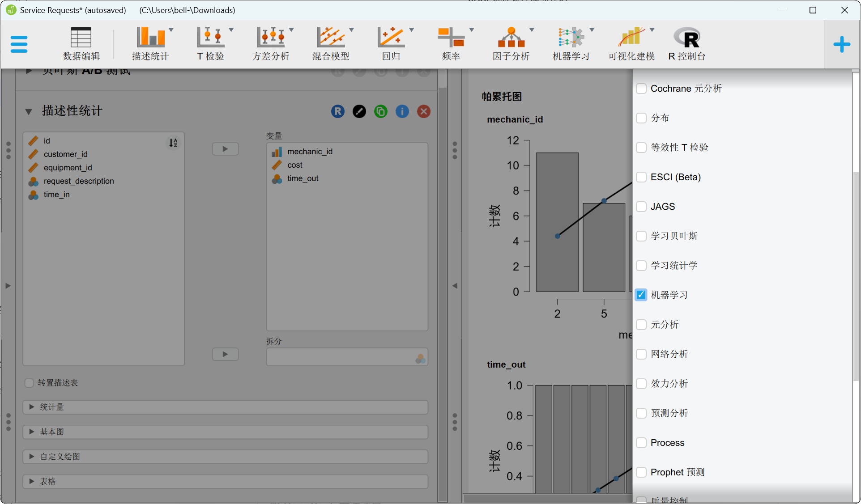The image size is (861, 504).
Task: Check the 转置描述表 option
Action: [30, 383]
